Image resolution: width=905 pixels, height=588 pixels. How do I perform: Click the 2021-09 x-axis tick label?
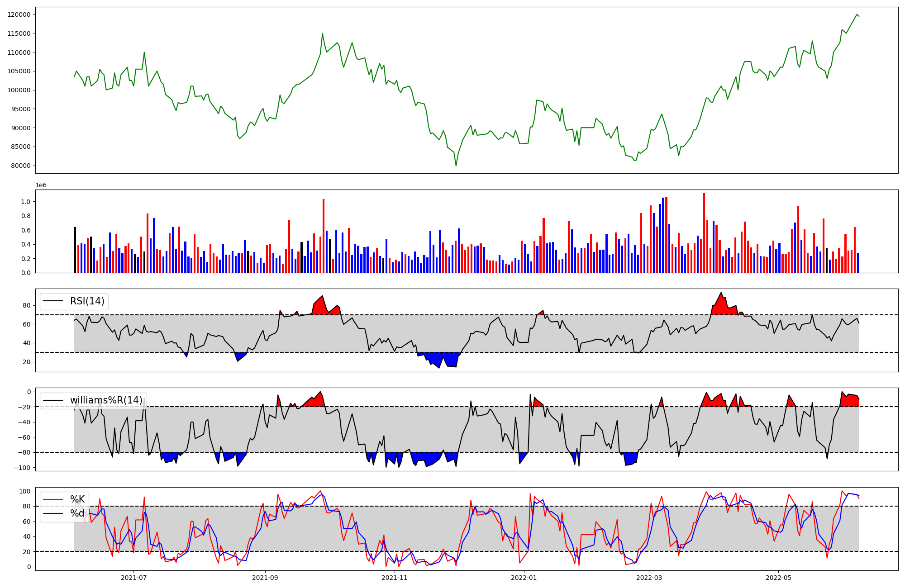point(265,578)
